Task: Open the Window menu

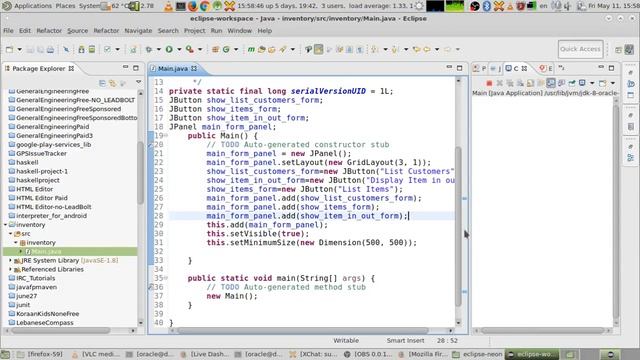Action: tap(240, 31)
